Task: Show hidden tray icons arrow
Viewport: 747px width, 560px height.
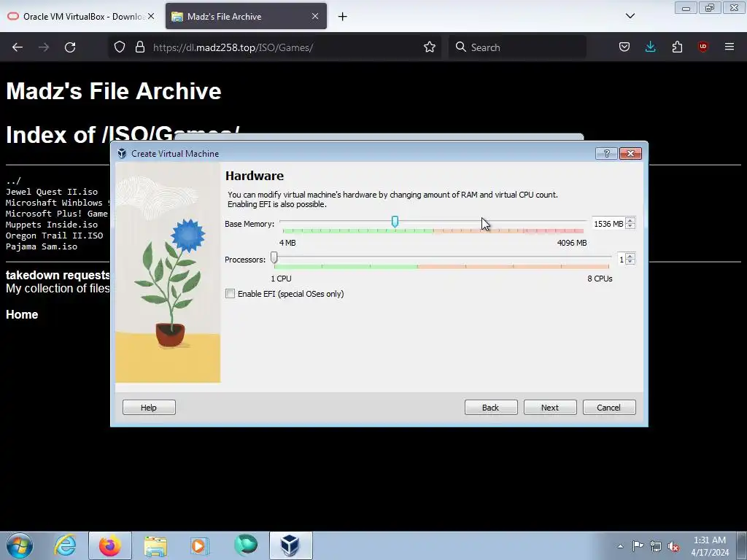Action: [620, 546]
